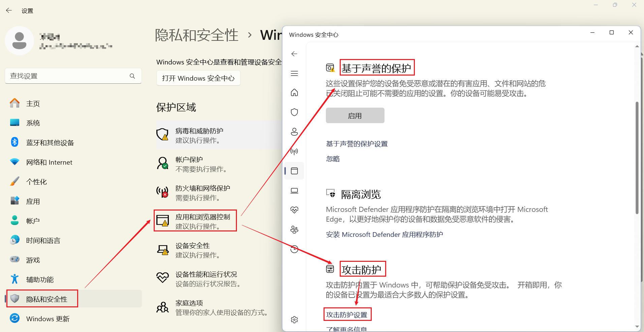Screen dimensions: 644x332
Task: Open Firewall & network protection sidebar icon
Action: coord(294,151)
